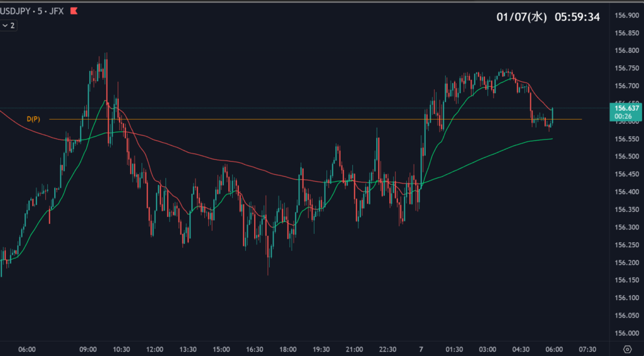Click the 06:00 label at right of time axis

point(554,350)
